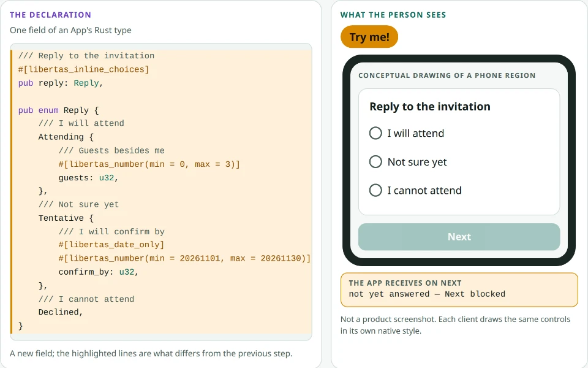Click the 'not yet answered — Next blocked' output

click(x=427, y=294)
